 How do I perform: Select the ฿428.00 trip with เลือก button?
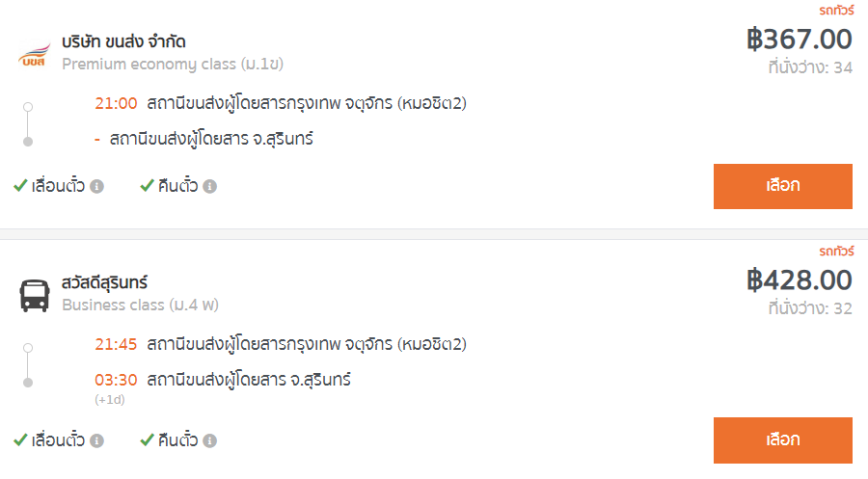pos(783,440)
